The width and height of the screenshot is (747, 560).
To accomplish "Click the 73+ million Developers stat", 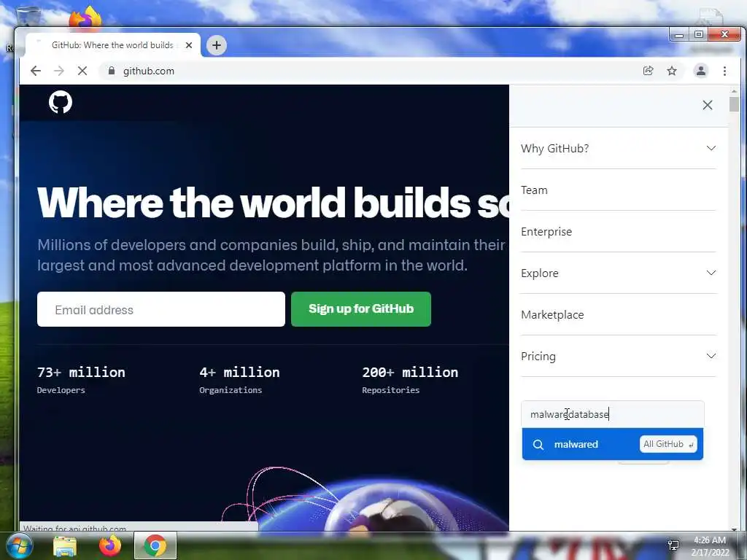I will (x=81, y=380).
